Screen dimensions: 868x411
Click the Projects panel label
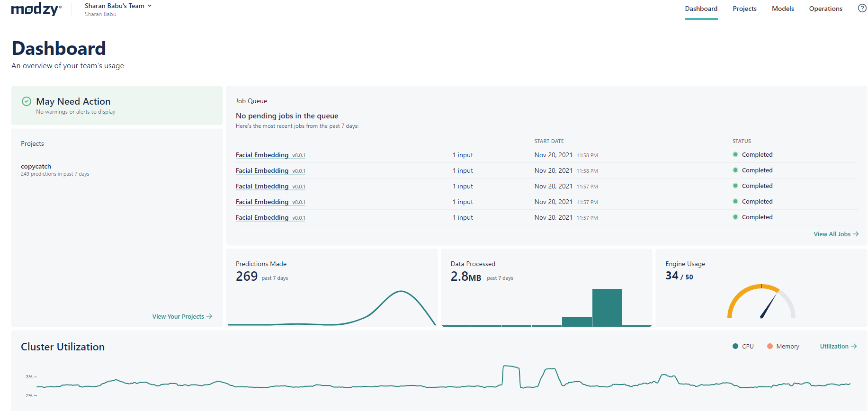tap(32, 144)
